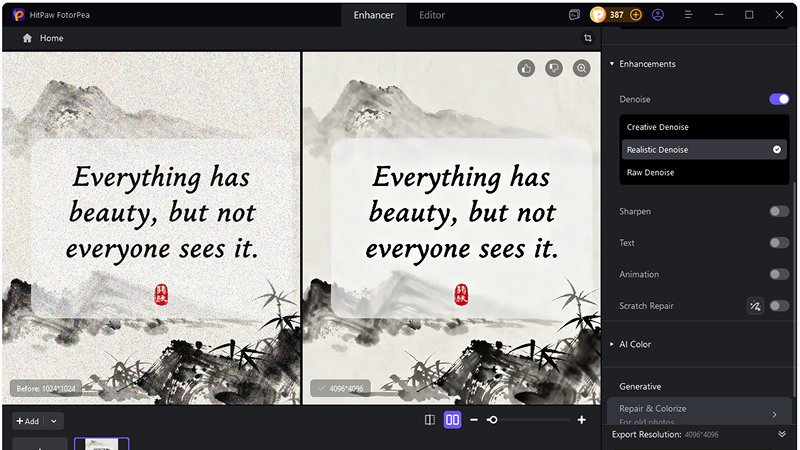Viewport: 800px width, 450px height.
Task: Go to Home
Action: click(x=43, y=38)
